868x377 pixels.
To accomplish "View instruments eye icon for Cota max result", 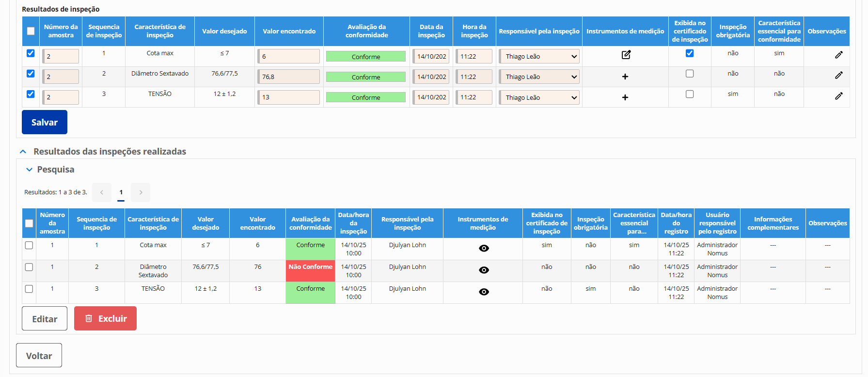I will 483,248.
